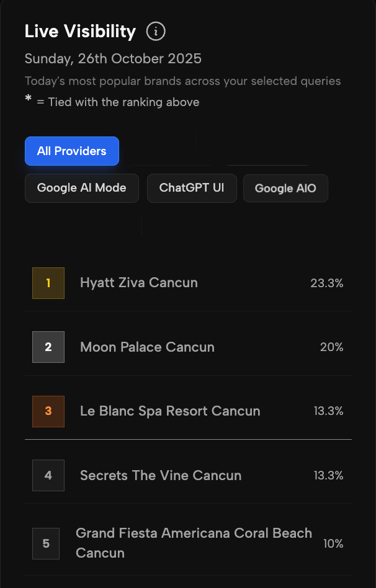Select the All Providers tab
Screen dimensions: 376x588
pos(71,151)
